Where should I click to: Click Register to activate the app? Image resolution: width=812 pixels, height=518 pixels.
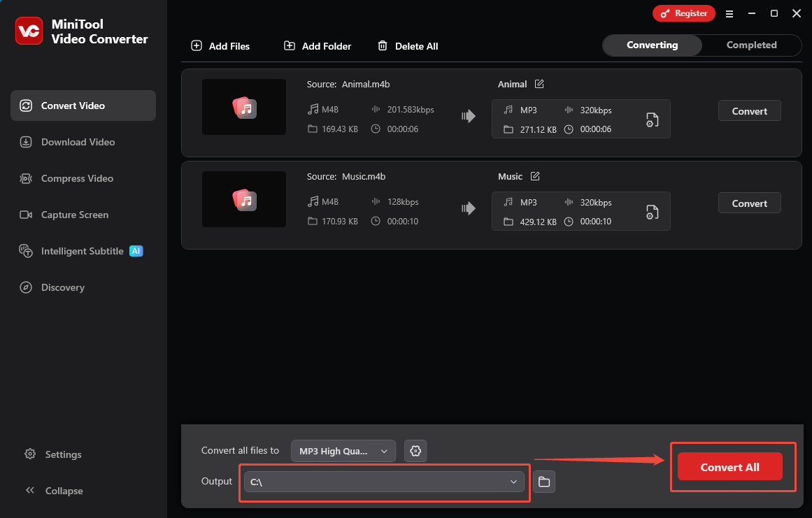(x=683, y=13)
